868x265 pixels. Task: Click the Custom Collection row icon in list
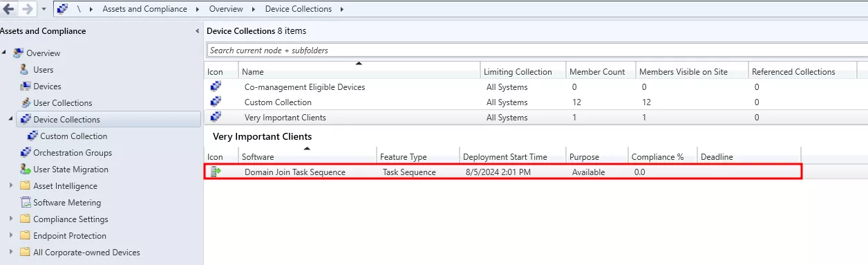pos(216,102)
